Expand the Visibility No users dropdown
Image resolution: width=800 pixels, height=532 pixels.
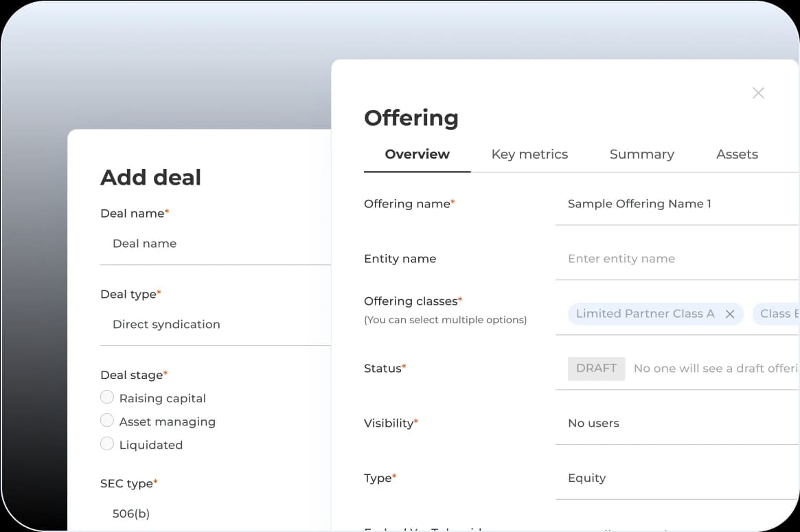(x=676, y=424)
